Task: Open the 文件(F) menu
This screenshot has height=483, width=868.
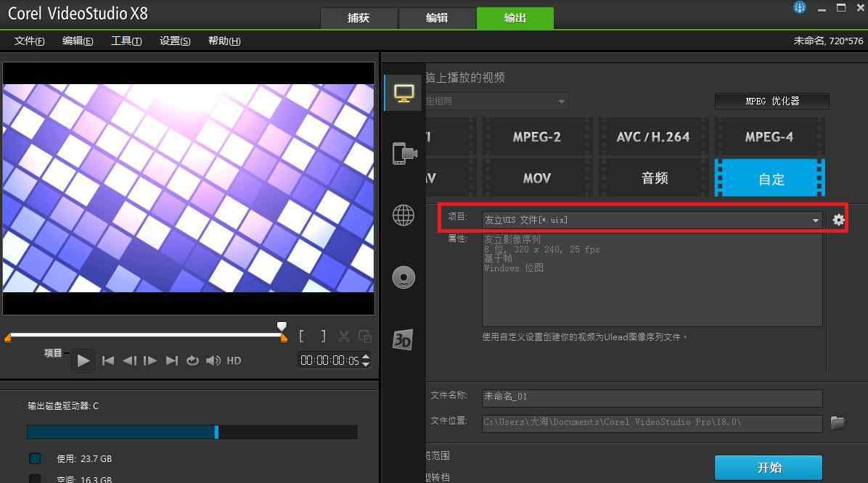Action: 29,41
